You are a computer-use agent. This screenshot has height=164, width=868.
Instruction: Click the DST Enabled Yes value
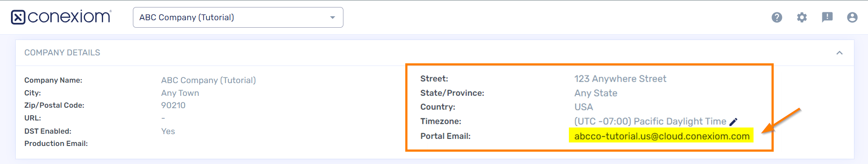(x=168, y=131)
